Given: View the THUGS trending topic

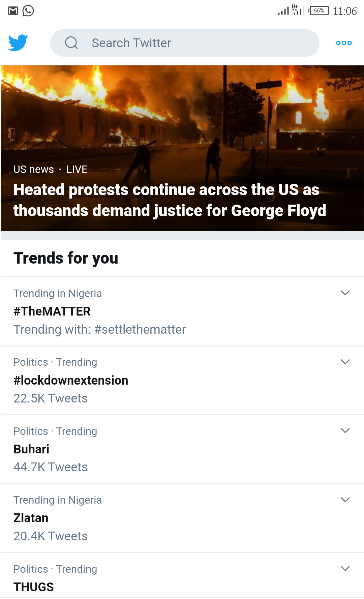Looking at the screenshot, I should 34,587.
